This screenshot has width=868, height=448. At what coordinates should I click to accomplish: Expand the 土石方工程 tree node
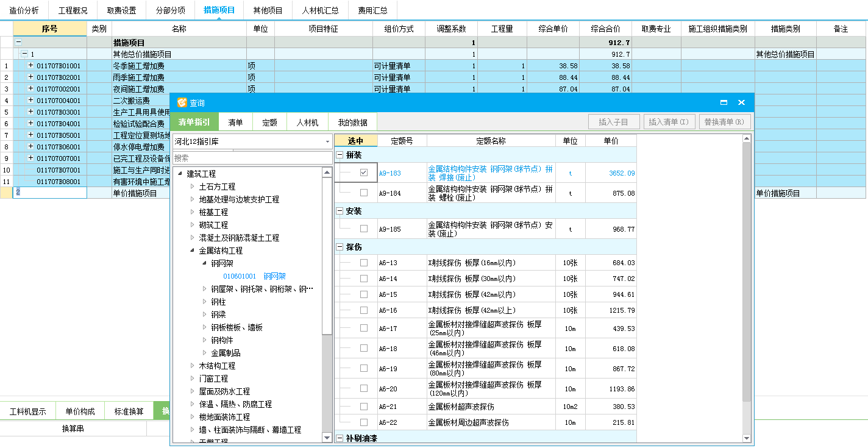[193, 187]
